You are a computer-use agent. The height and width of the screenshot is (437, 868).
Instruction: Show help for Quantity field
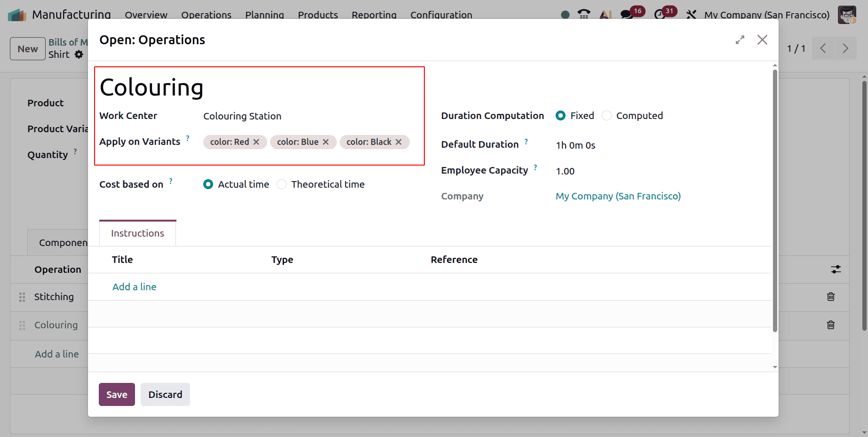pos(75,151)
